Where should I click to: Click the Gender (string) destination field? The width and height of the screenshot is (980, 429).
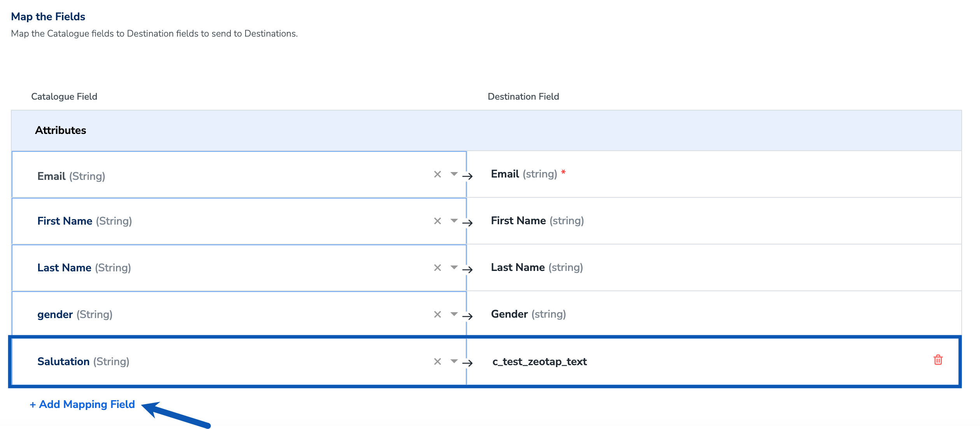pos(528,314)
